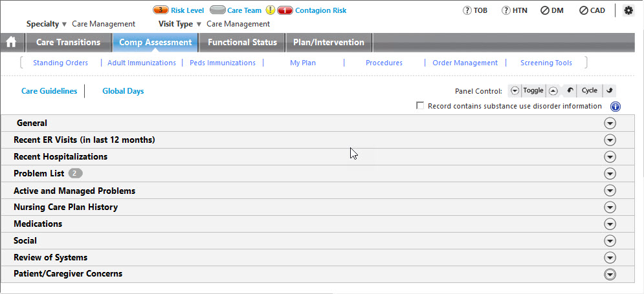Click the Cycle forward curved arrow

pyautogui.click(x=610, y=90)
